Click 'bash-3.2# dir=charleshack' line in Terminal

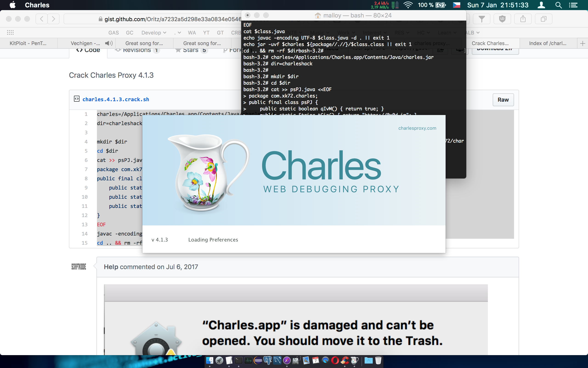[x=278, y=63]
